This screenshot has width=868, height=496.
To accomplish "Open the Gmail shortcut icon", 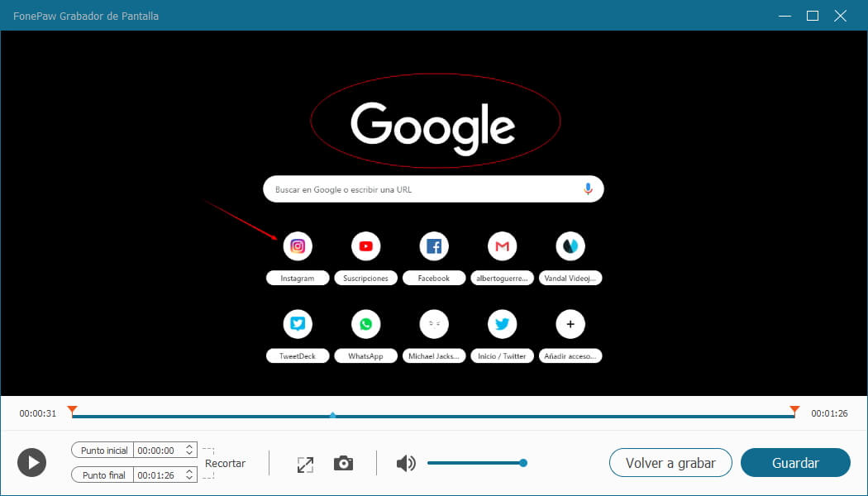I will pos(502,246).
